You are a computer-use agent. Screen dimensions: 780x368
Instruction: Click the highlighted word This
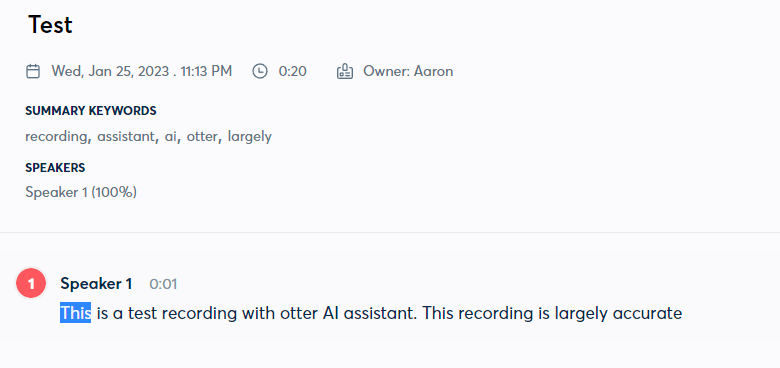click(x=76, y=313)
